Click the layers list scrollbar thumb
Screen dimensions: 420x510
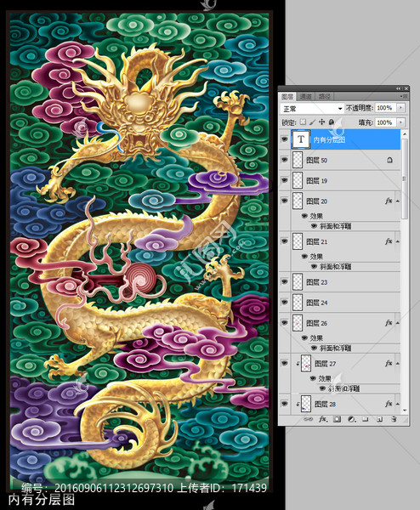(405, 178)
